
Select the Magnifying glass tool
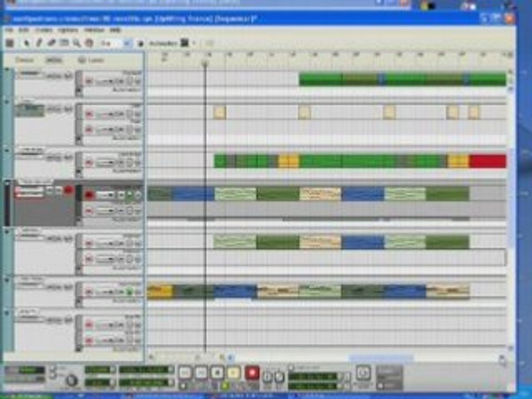pyautogui.click(x=76, y=43)
